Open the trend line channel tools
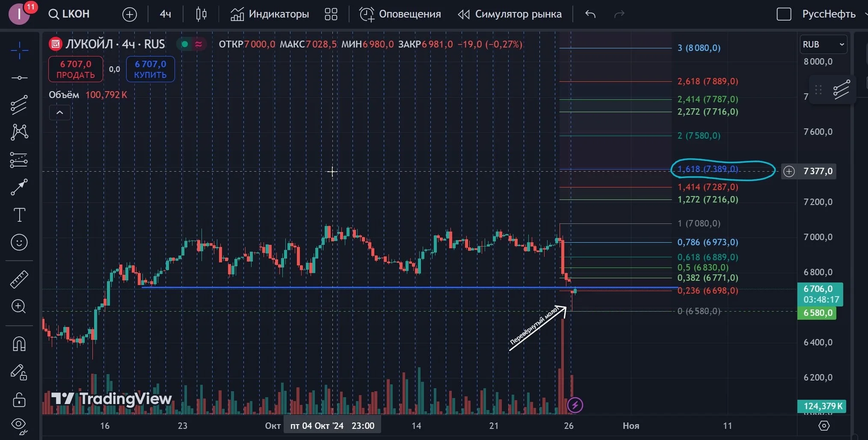 (19, 104)
